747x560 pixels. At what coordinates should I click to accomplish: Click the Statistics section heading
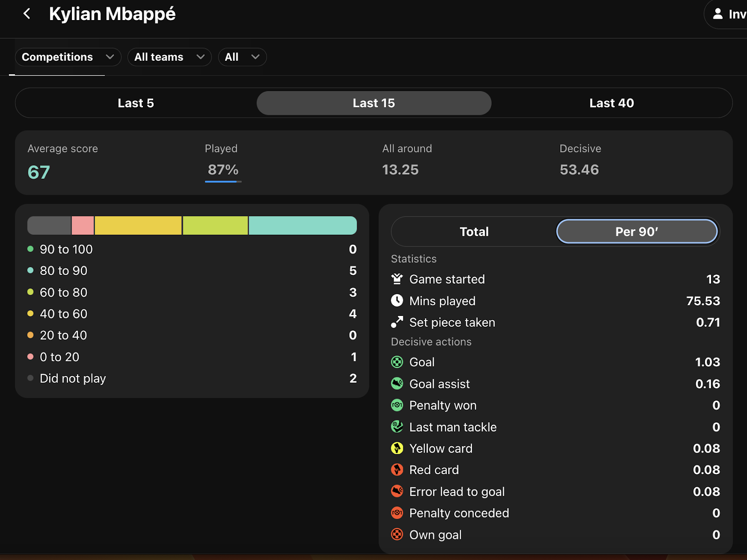[414, 259]
